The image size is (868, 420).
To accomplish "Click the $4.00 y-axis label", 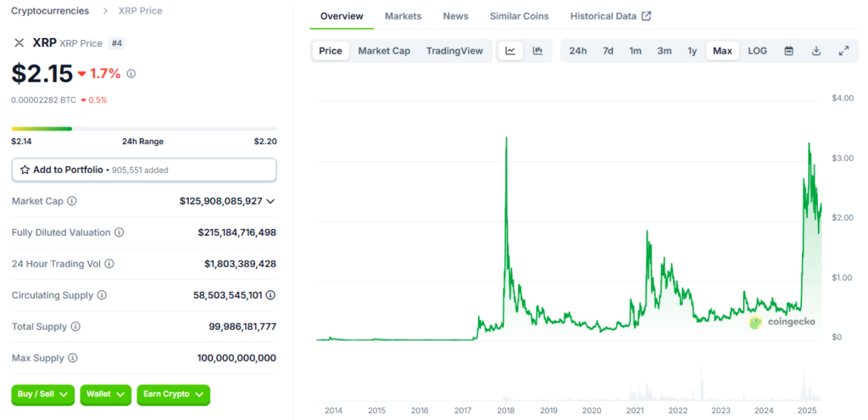I will (x=842, y=98).
